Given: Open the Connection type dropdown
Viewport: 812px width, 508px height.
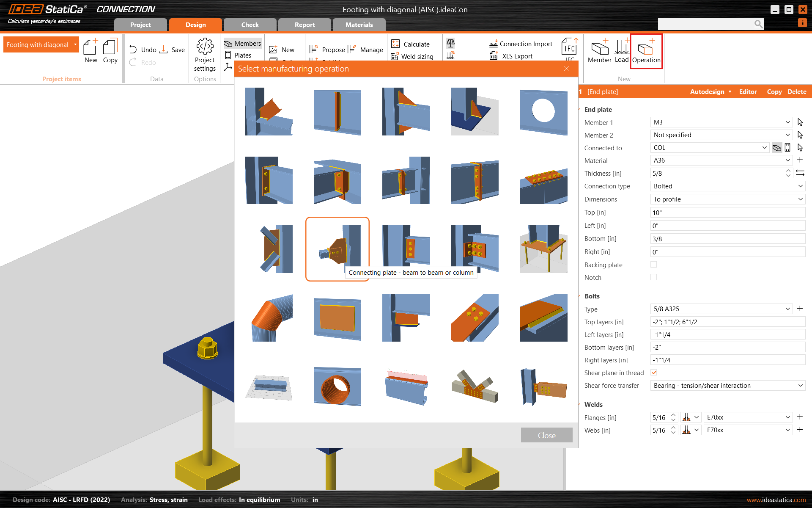Looking at the screenshot, I should click(x=727, y=186).
